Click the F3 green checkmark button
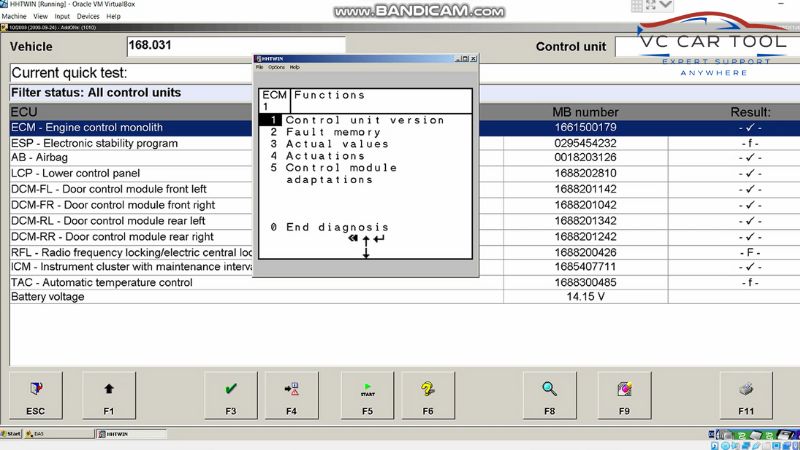This screenshot has width=800, height=450. (x=231, y=395)
